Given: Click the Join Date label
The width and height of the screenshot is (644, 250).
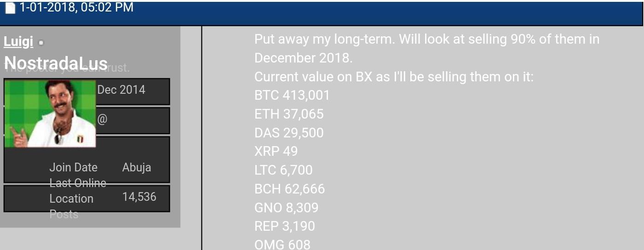Looking at the screenshot, I should (x=74, y=167).
